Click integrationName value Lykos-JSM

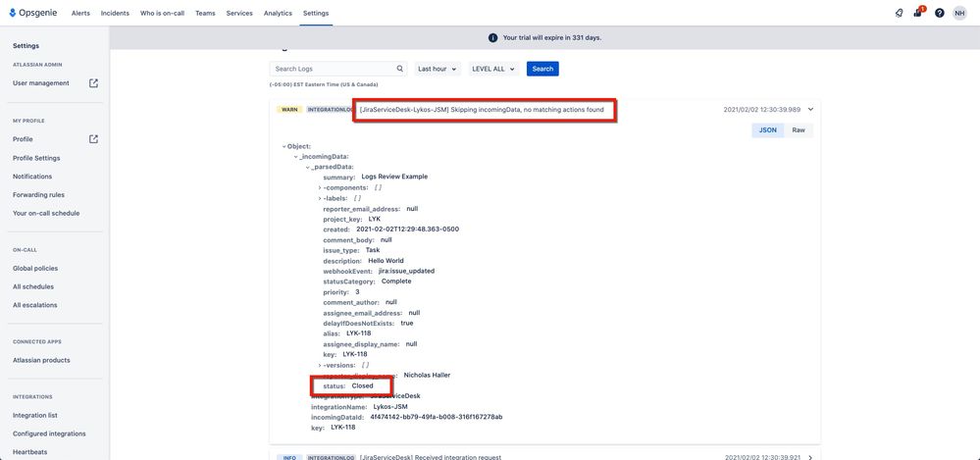coord(390,407)
